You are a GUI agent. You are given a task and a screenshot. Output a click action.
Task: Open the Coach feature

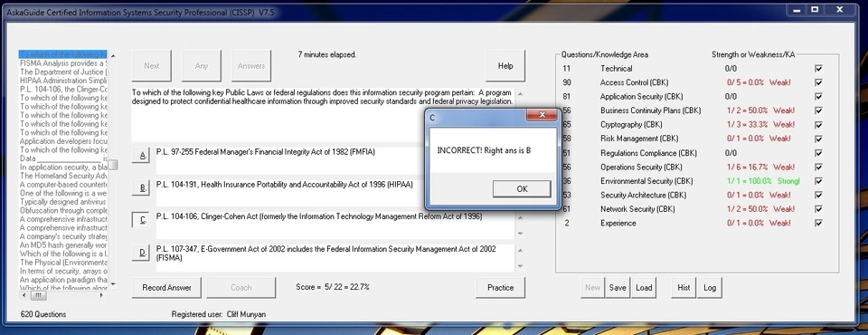241,287
